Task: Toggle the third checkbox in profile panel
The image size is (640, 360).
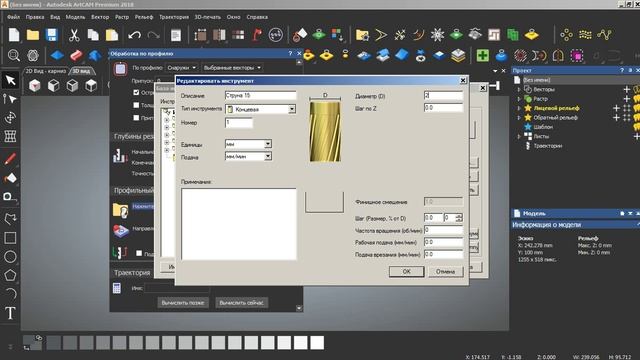Action: point(136,118)
